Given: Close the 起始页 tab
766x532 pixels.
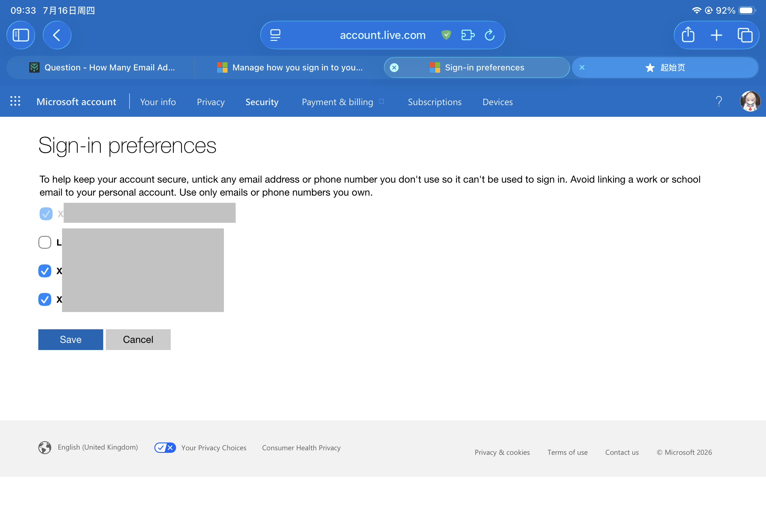Looking at the screenshot, I should pyautogui.click(x=582, y=67).
